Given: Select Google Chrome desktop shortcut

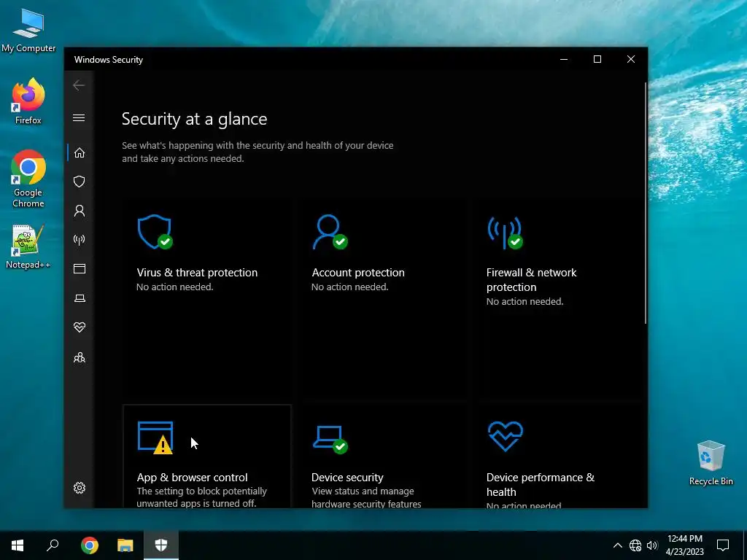Looking at the screenshot, I should [28, 179].
